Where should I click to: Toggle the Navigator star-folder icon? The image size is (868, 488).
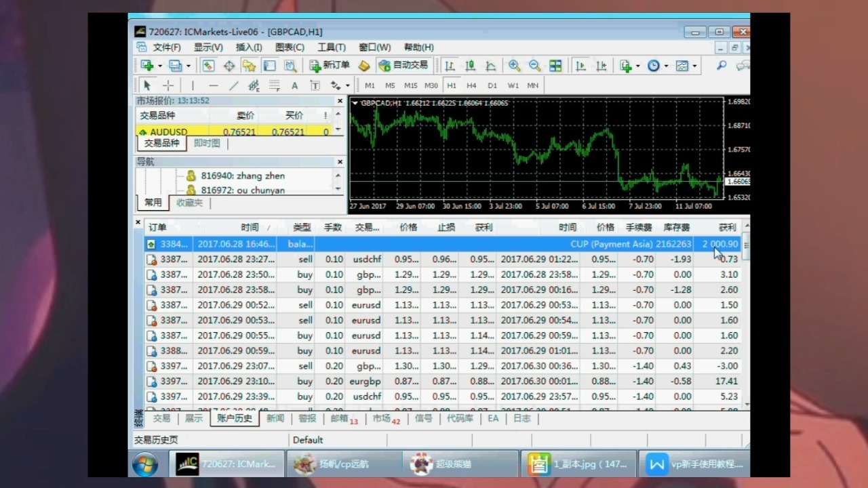249,66
